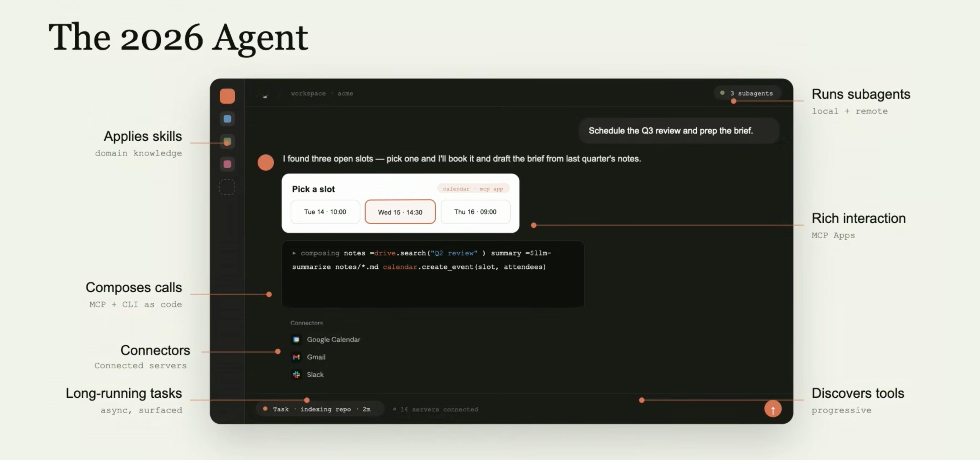Screen dimensions: 980x460
Task: Click the Gmail connector icon
Action: click(x=296, y=357)
